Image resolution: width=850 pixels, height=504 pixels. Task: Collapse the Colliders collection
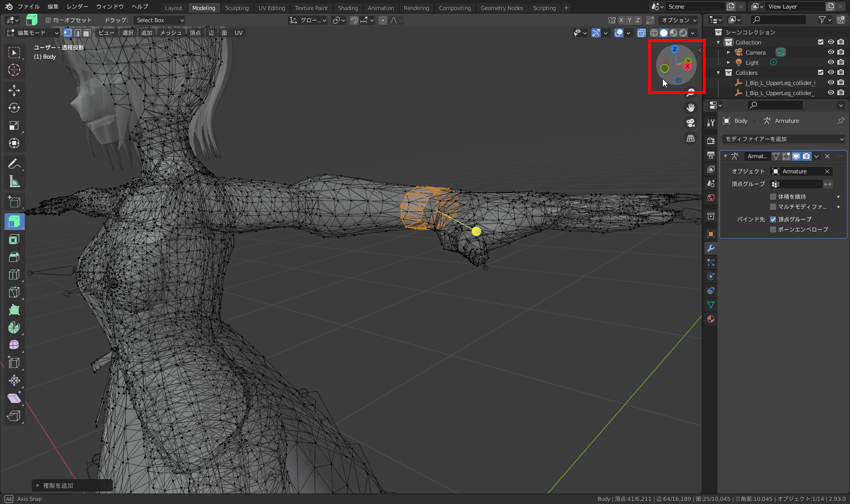point(718,73)
